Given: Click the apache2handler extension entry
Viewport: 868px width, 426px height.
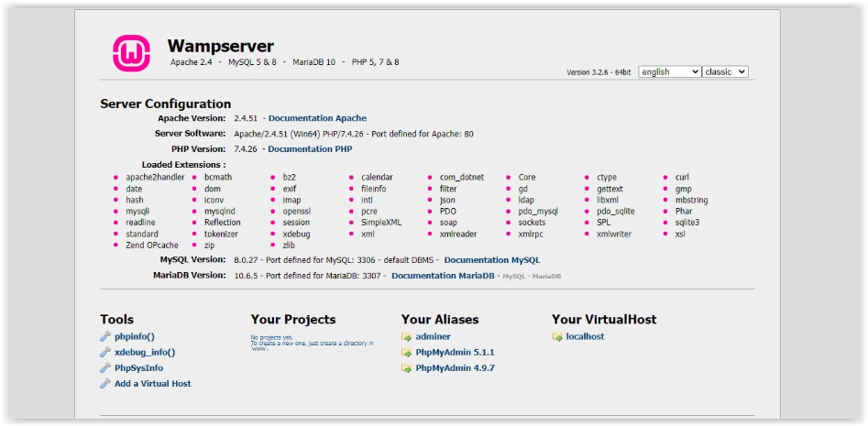Looking at the screenshot, I should pyautogui.click(x=155, y=178).
